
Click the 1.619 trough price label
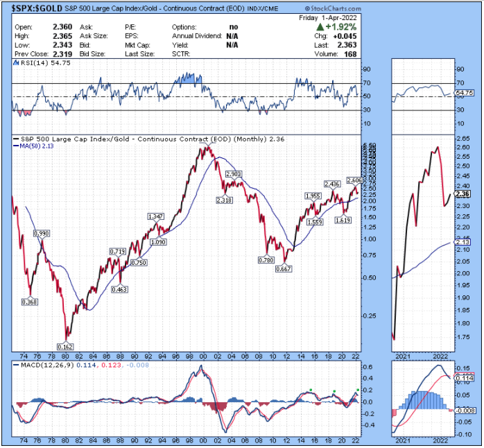(343, 220)
